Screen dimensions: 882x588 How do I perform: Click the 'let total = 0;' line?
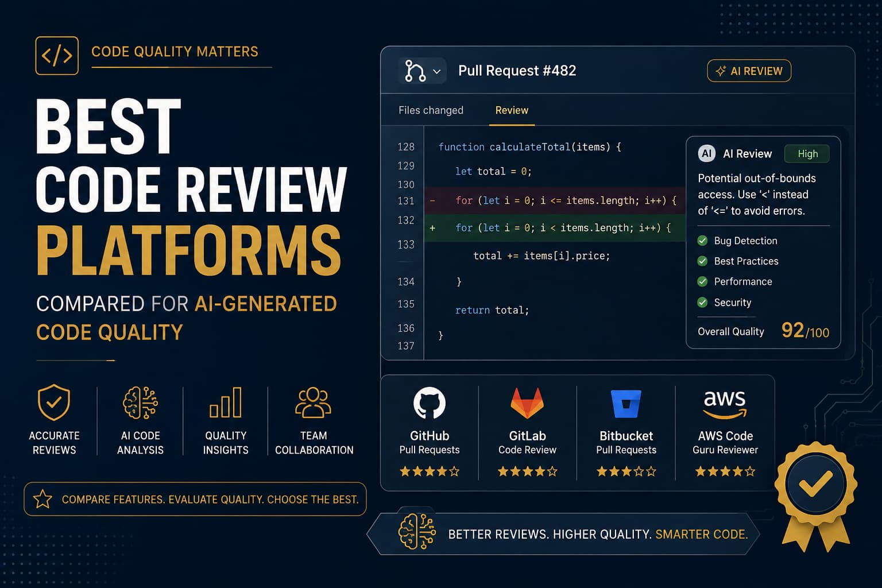pyautogui.click(x=493, y=171)
